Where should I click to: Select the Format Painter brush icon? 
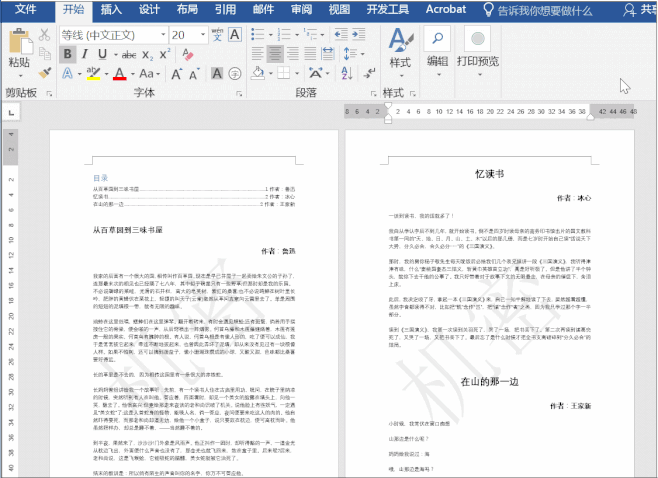pyautogui.click(x=44, y=73)
